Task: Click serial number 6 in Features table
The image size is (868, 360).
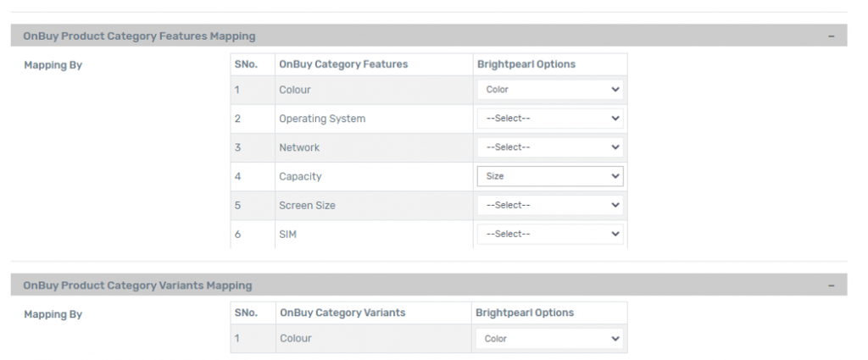Action: point(237,234)
